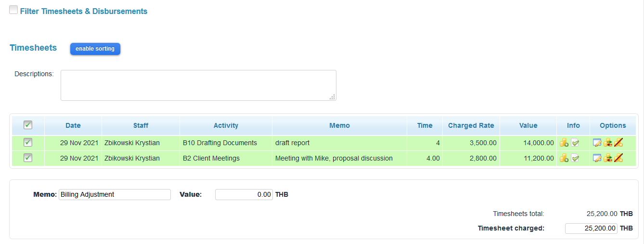The width and height of the screenshot is (644, 244).
Task: Click into the Descriptions text area
Action: (198, 85)
